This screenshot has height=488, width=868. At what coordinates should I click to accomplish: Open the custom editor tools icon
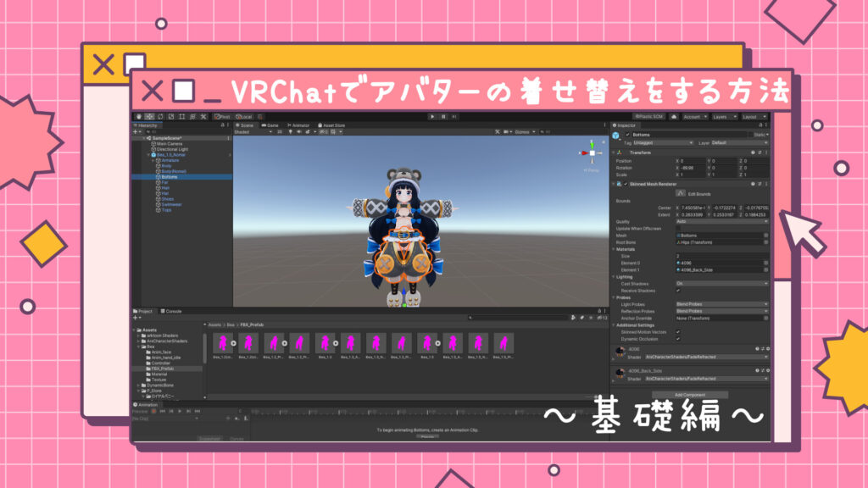[203, 117]
